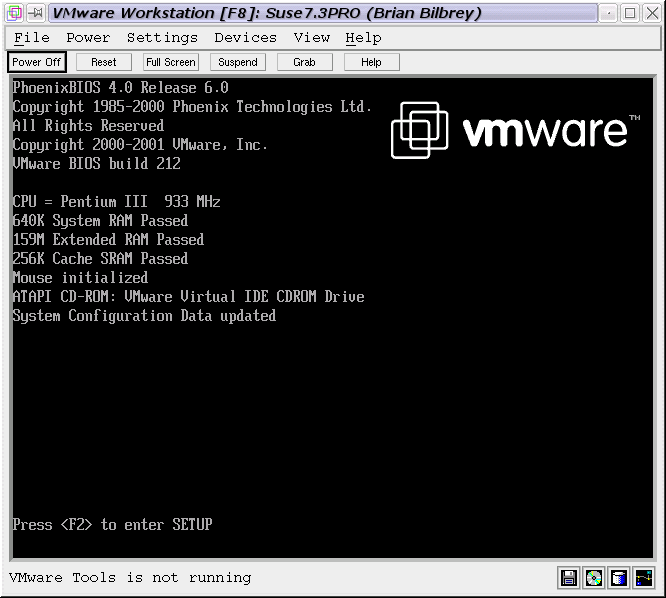Click the pin (sticky) icon in title bar
666x598 pixels.
click(35, 13)
